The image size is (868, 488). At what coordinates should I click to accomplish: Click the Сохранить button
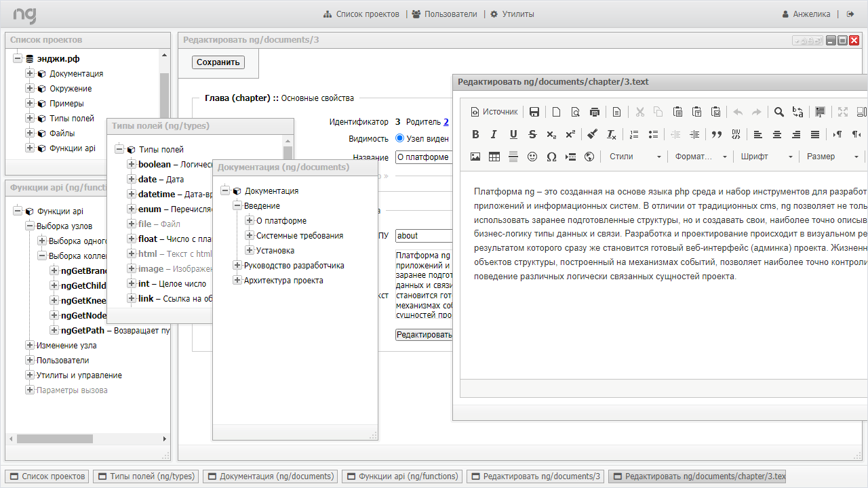[x=218, y=62]
